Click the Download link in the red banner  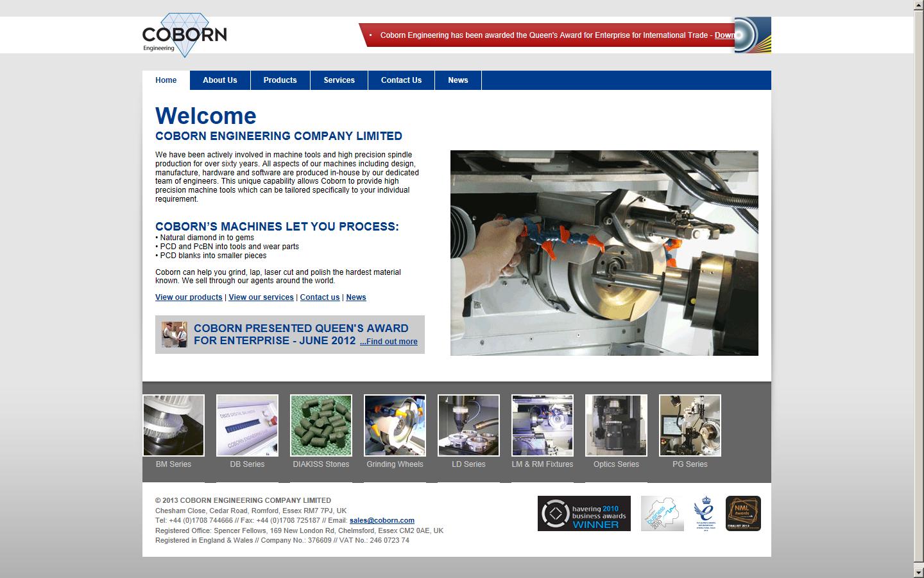point(724,35)
